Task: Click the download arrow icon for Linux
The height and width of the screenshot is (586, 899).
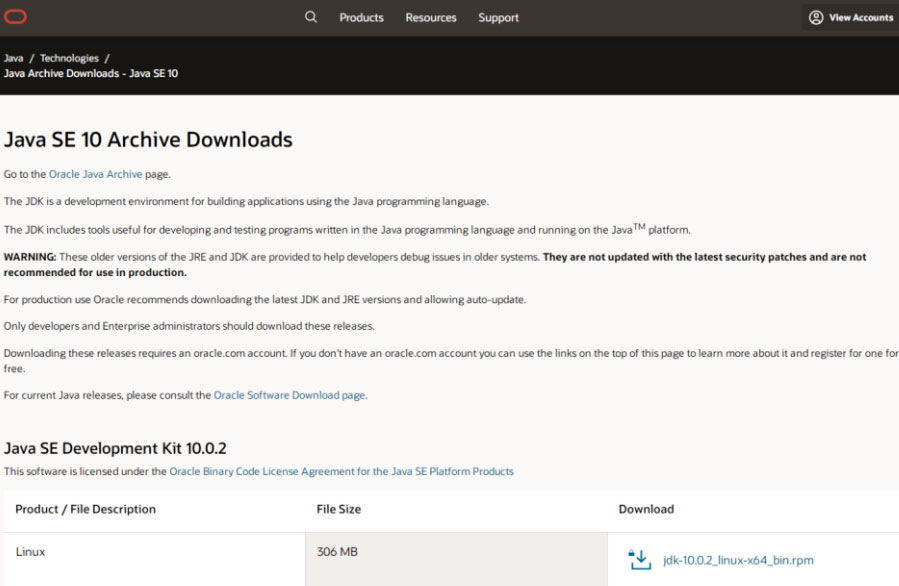Action: [639, 560]
